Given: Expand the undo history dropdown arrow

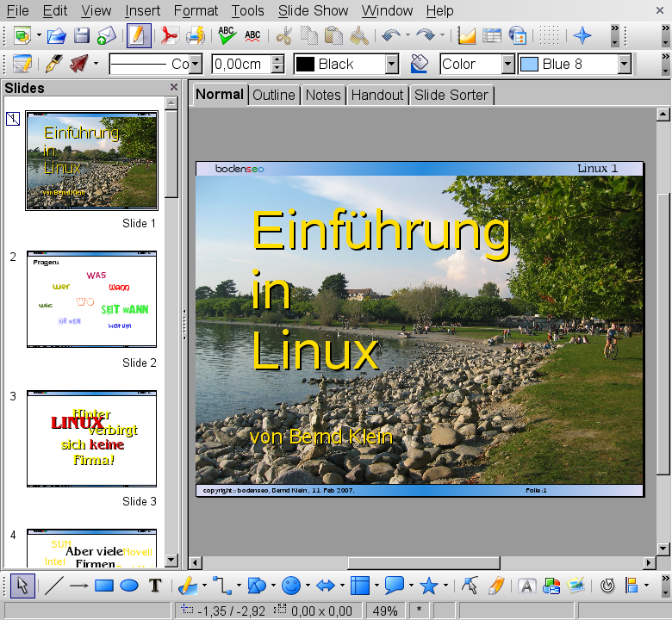Looking at the screenshot, I should point(408,35).
